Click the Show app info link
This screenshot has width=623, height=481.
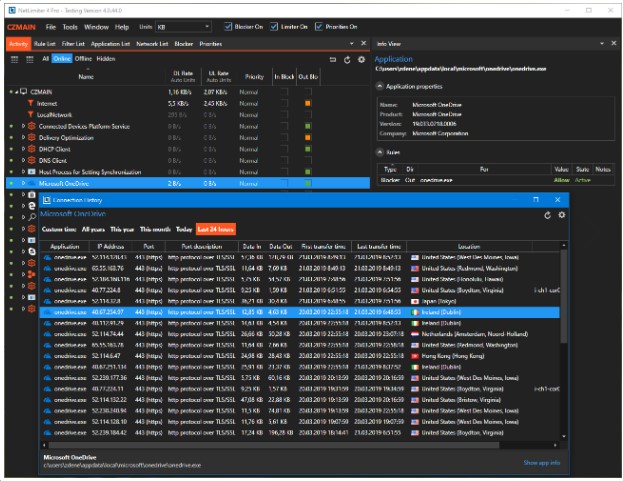540,462
